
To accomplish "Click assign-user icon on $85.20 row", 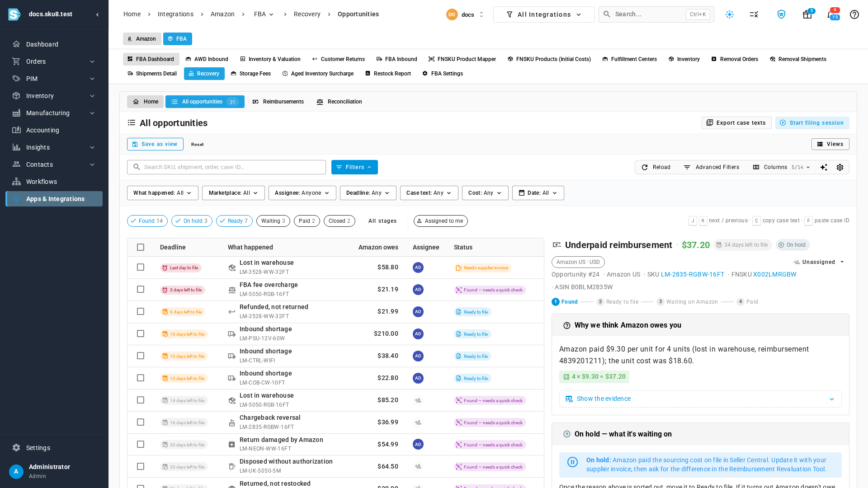I will pyautogui.click(x=418, y=400).
